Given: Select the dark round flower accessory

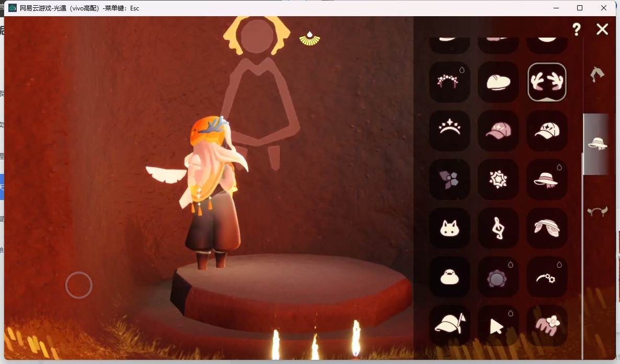Looking at the screenshot, I should [x=498, y=277].
